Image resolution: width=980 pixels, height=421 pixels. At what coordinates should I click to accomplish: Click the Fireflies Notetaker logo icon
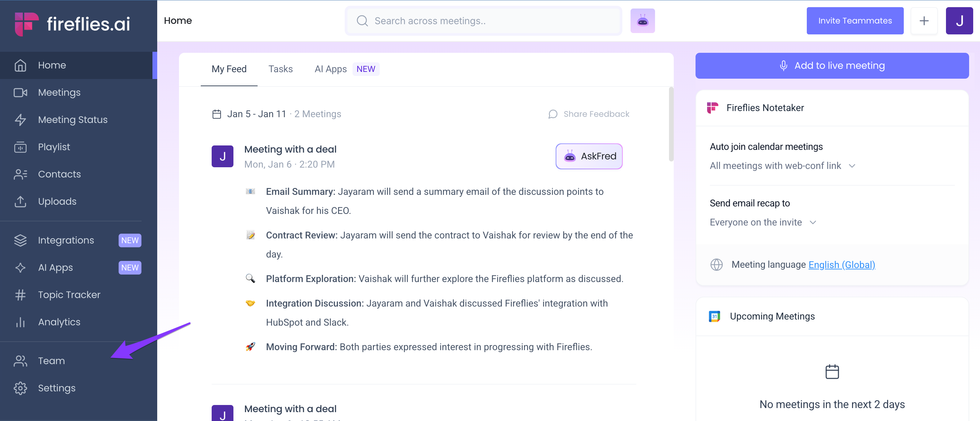[712, 108]
